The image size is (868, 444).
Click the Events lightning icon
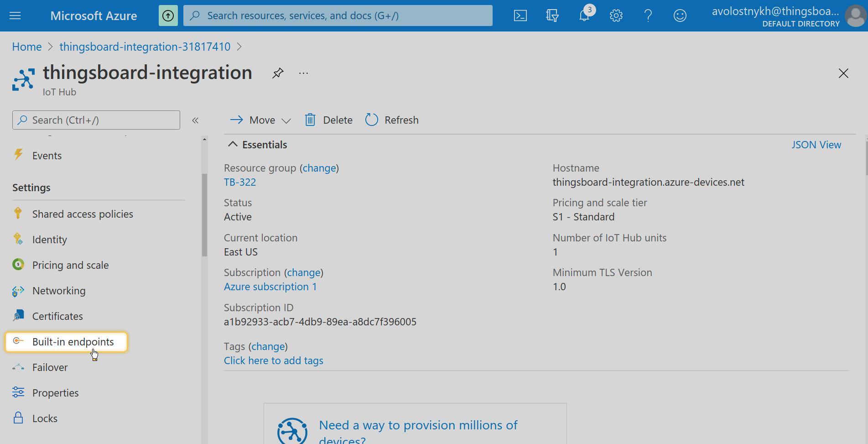pos(18,155)
